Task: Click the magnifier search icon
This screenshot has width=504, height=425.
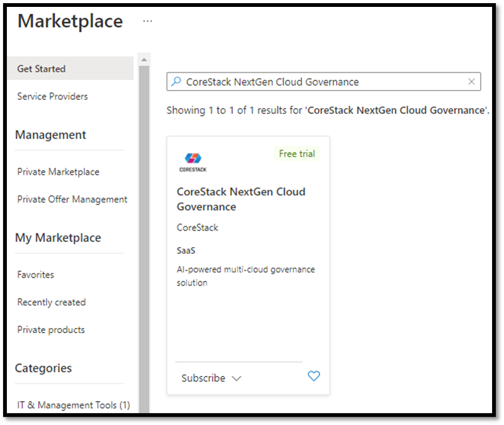Action: [x=176, y=82]
